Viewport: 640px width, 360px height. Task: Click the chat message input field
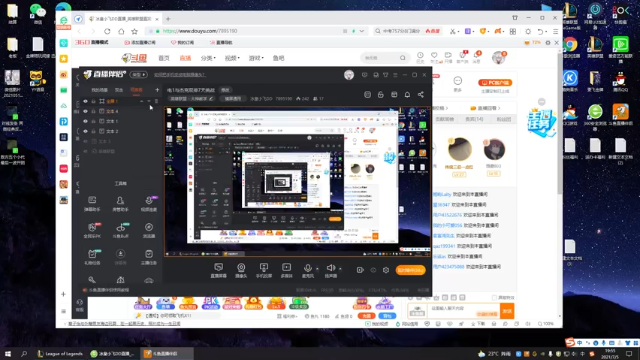463,311
